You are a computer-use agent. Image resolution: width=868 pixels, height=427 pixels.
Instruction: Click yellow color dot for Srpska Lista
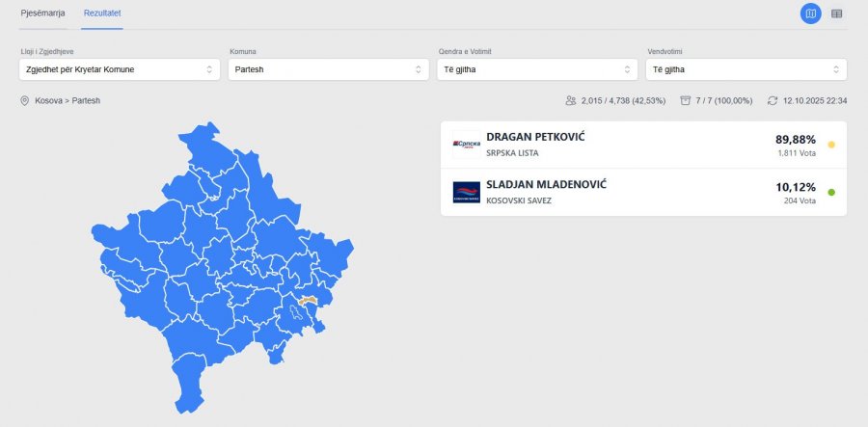(831, 145)
